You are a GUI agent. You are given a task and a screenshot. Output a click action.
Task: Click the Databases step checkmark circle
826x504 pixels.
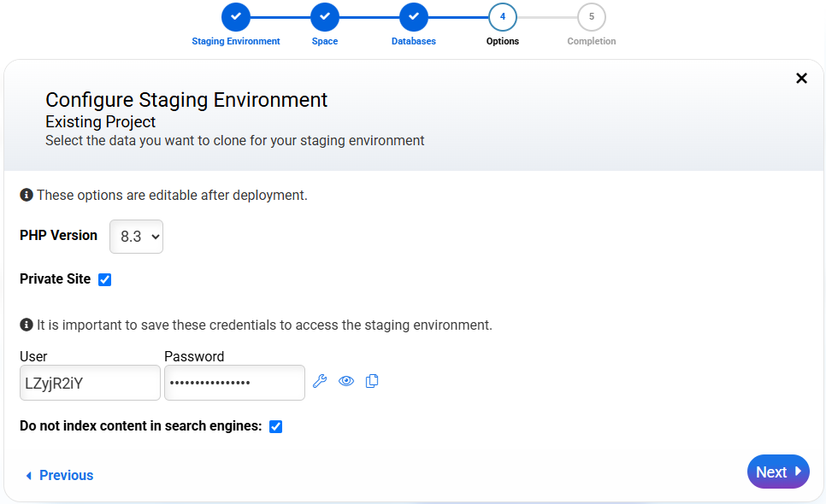click(x=414, y=17)
